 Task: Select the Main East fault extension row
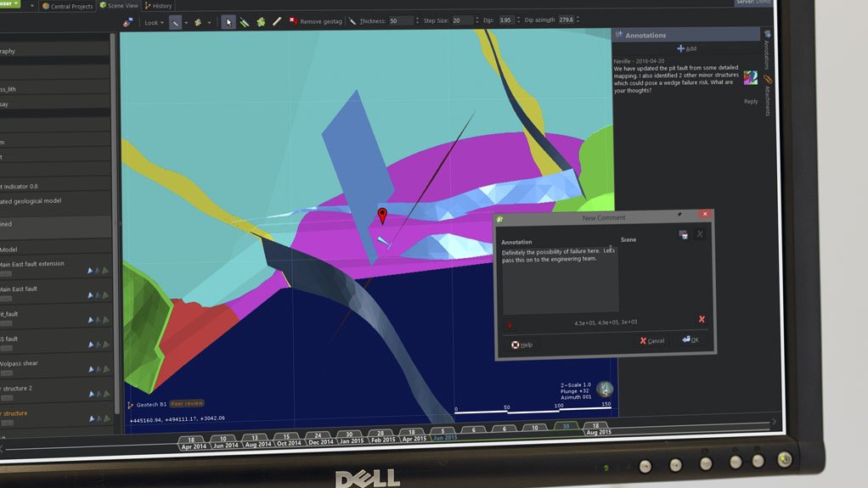[x=55, y=268]
